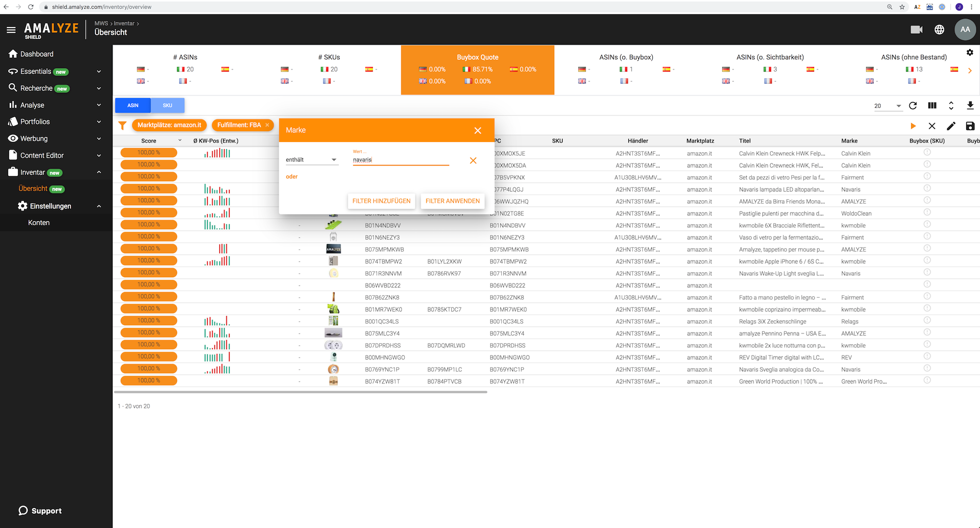Click ASIN B075MPMKWB cell
The image size is (980, 528).
tap(384, 250)
